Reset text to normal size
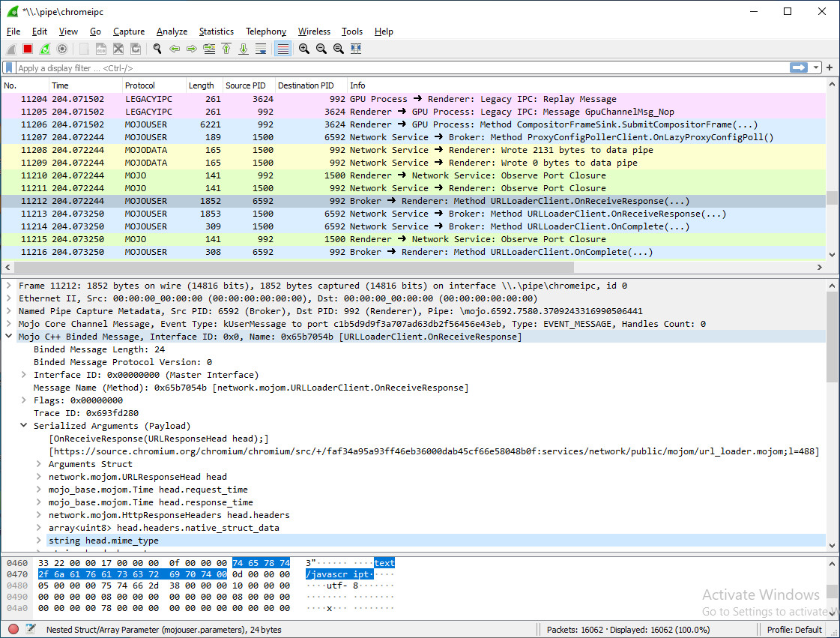The width and height of the screenshot is (840, 638). point(338,49)
